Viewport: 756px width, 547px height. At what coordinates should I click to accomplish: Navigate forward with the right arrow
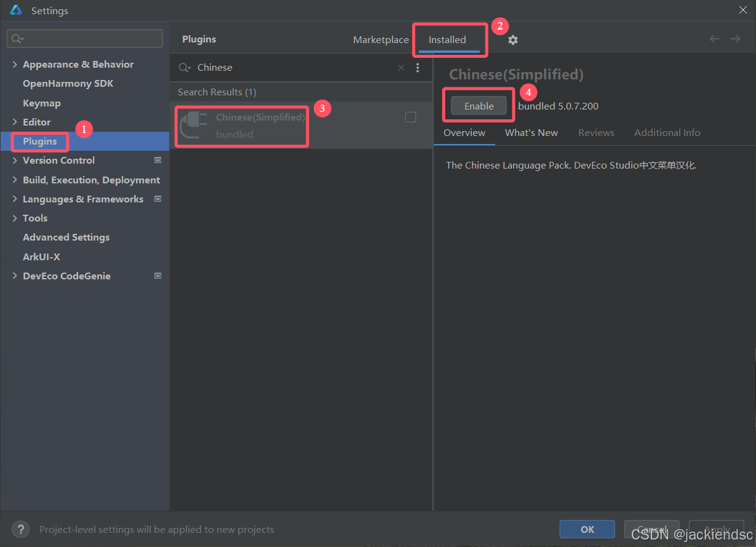[735, 39]
